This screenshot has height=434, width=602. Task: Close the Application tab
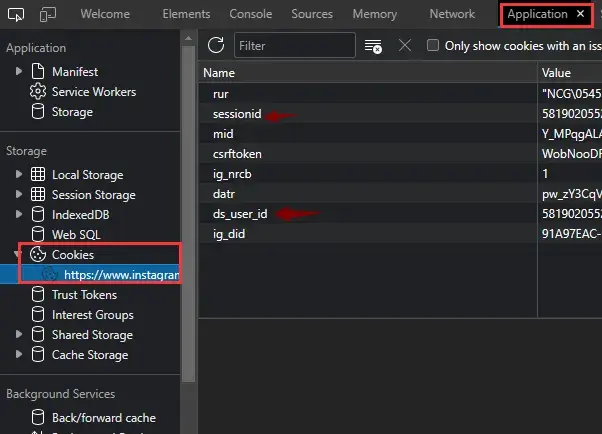pyautogui.click(x=580, y=14)
